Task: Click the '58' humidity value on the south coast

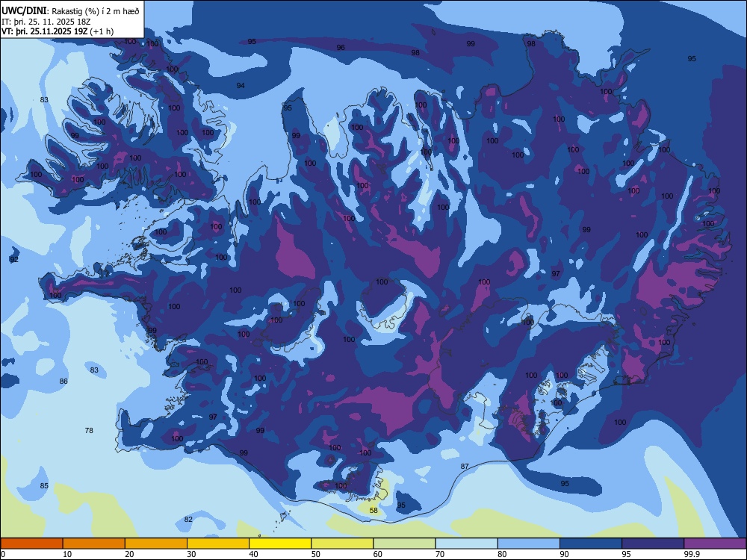Action: pyautogui.click(x=373, y=511)
